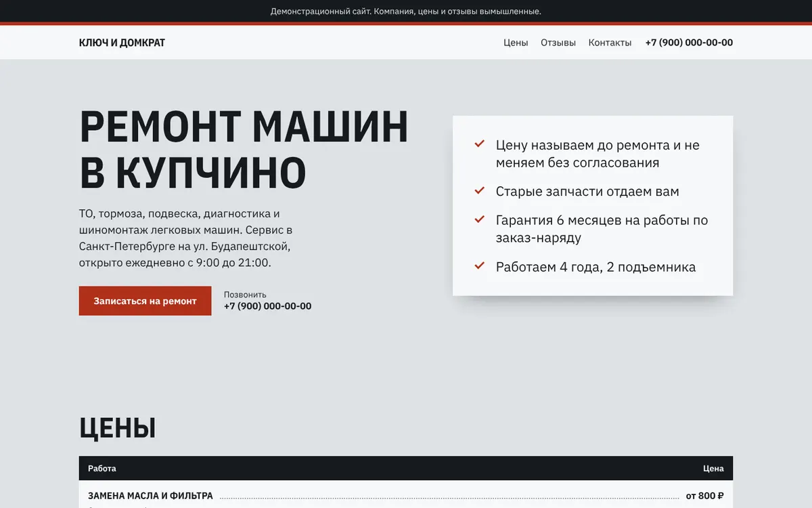Click the paragraph about ТО, тормоза, подвеска
The image size is (812, 508).
[186, 238]
